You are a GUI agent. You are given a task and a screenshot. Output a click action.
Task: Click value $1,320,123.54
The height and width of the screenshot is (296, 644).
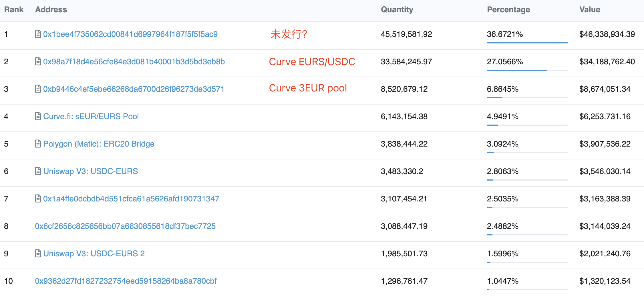pyautogui.click(x=605, y=281)
